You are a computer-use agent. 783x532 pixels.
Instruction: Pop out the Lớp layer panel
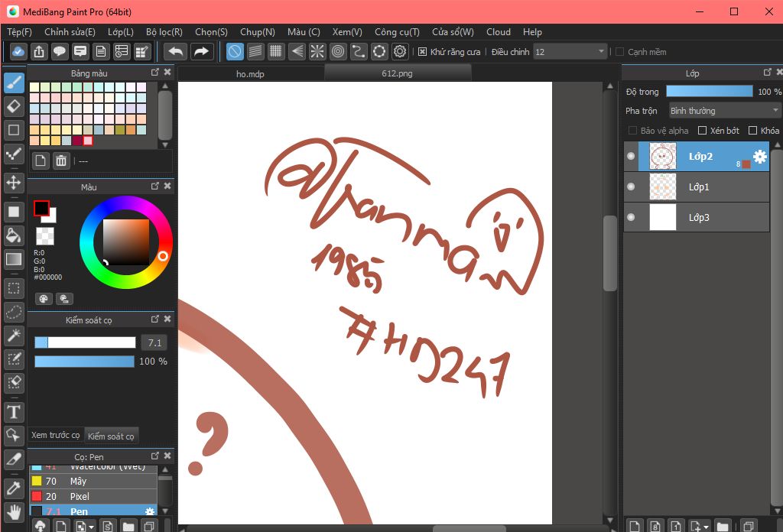coord(768,73)
